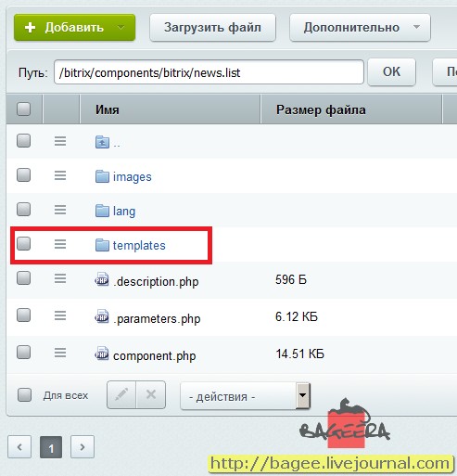
Task: Click inside the Путь path field
Action: click(x=209, y=72)
